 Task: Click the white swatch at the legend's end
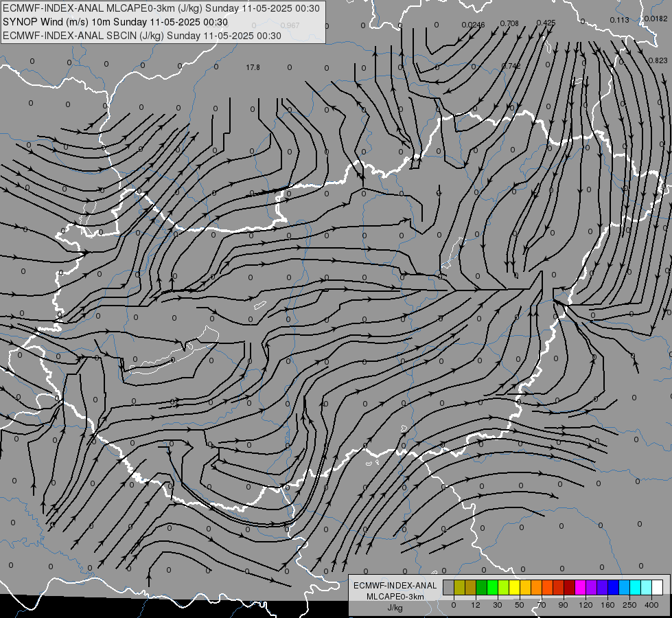pyautogui.click(x=658, y=588)
